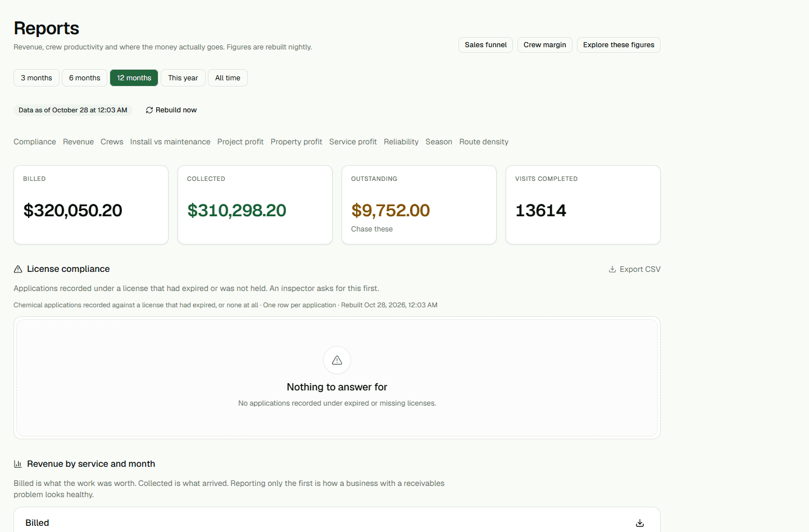Click the visits completed count 13614
This screenshot has width=809, height=532.
point(541,211)
